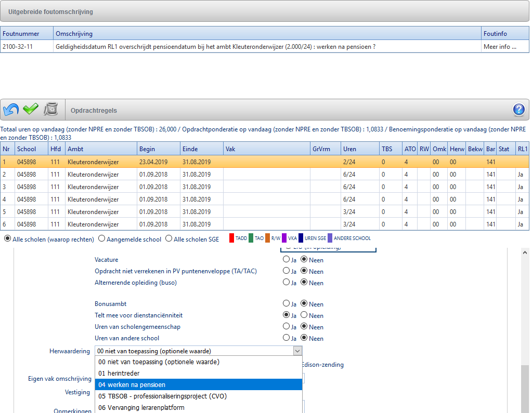This screenshot has height=413, width=532.
Task: Click the Foutnummer column header
Action: click(x=27, y=34)
